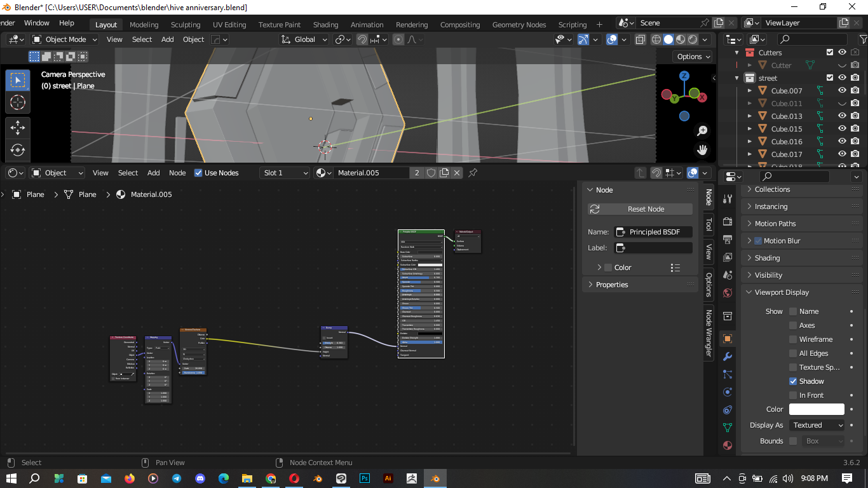This screenshot has width=868, height=488.
Task: Click the Material.005 name field
Action: click(x=372, y=173)
